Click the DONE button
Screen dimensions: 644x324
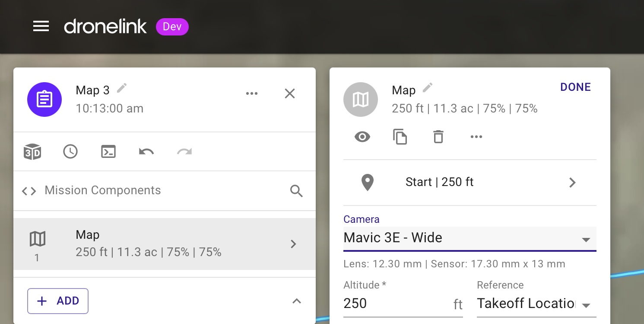[x=575, y=87]
